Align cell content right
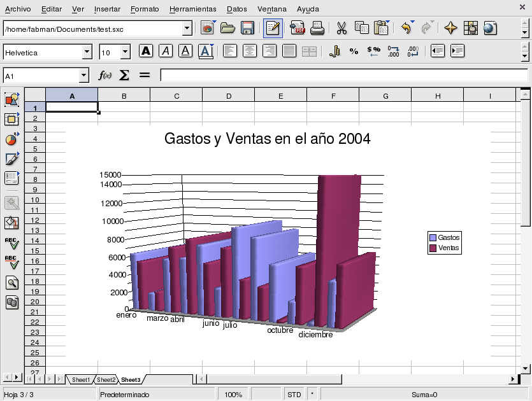The width and height of the screenshot is (532, 401). tap(270, 51)
